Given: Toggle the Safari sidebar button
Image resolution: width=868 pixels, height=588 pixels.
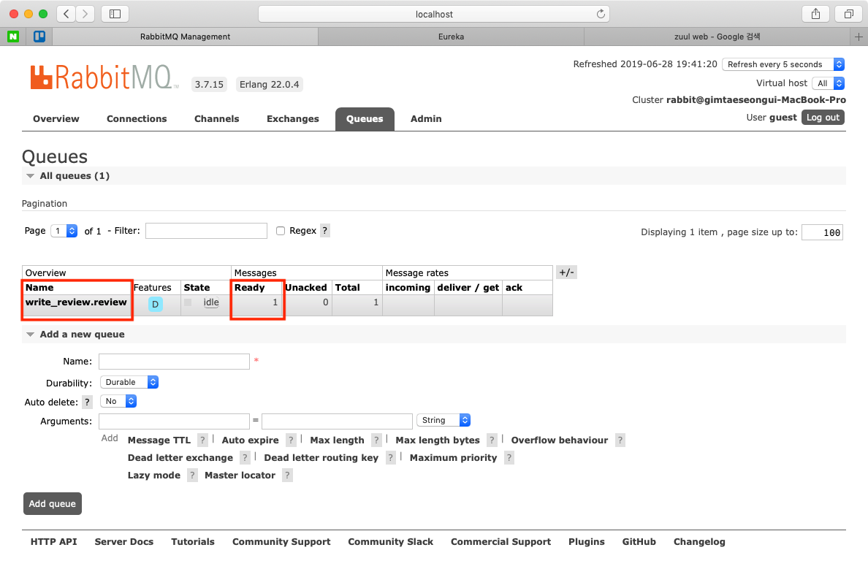Looking at the screenshot, I should tap(115, 14).
